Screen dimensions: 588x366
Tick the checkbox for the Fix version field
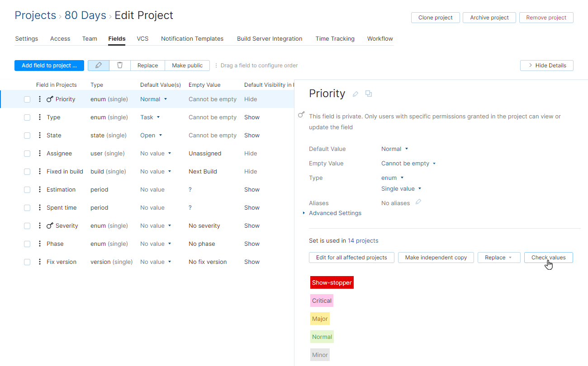[x=27, y=262]
